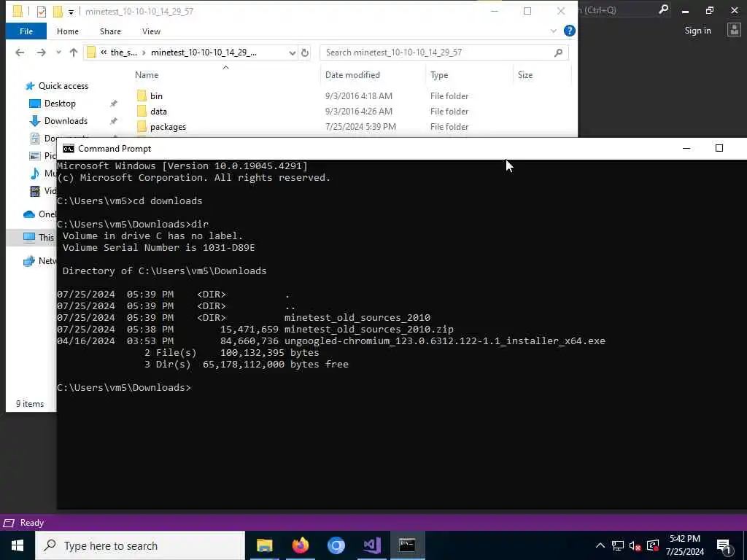This screenshot has width=747, height=560.
Task: Sort by the Type column header
Action: [x=438, y=75]
